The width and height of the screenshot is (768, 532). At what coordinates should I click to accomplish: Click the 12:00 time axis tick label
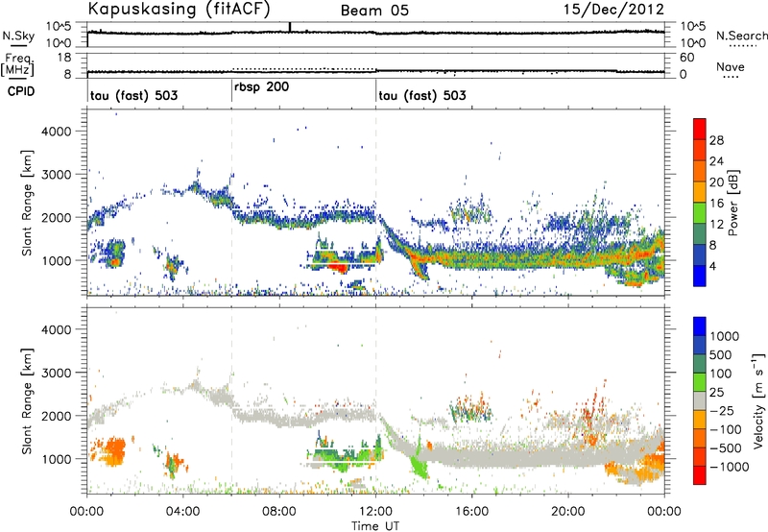[375, 512]
